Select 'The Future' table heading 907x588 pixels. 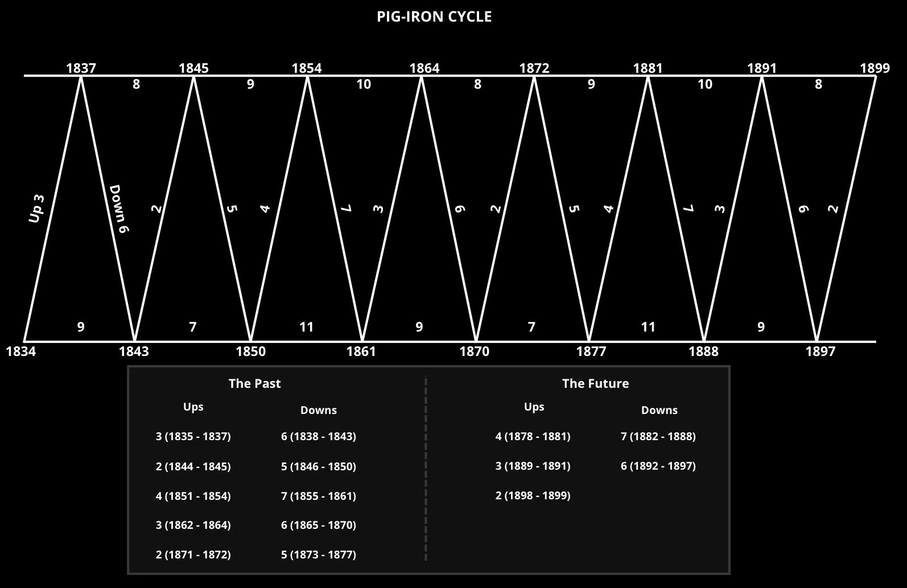[x=595, y=383]
